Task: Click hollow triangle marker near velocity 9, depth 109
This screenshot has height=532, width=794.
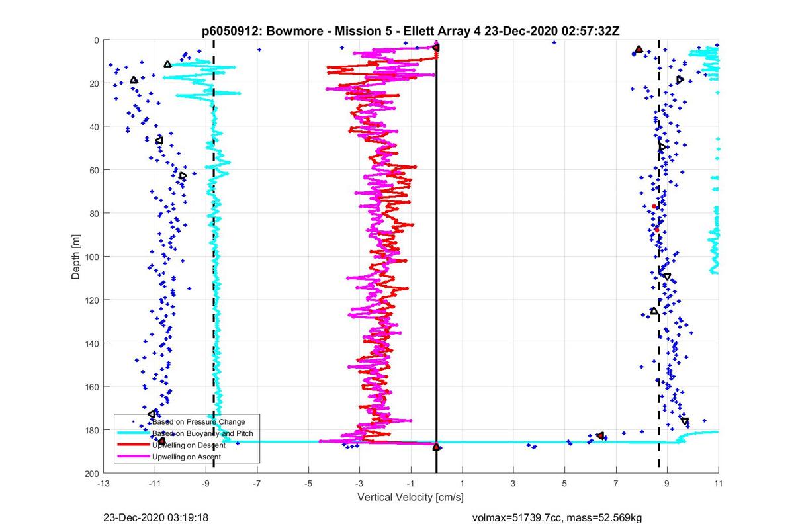Action: point(667,276)
